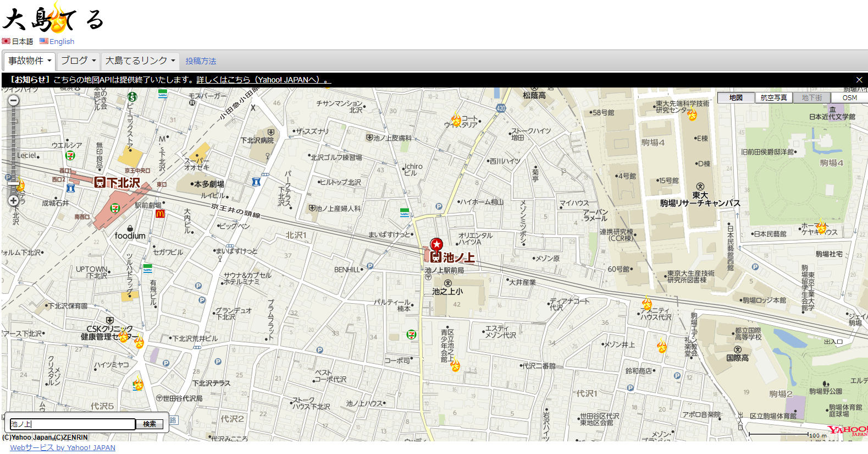Open the flame marker at 東大先端科学技術研究センター
Image resolution: width=868 pixels, height=454 pixels.
[692, 114]
